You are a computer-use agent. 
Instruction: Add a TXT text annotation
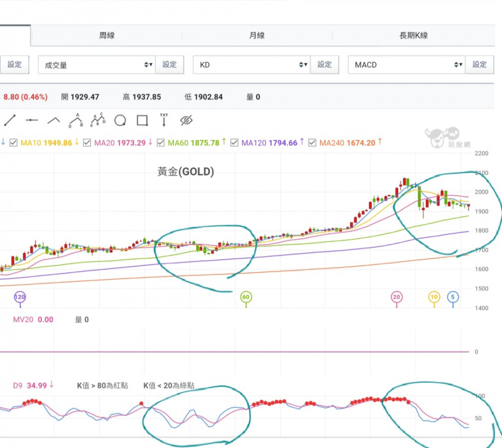164,120
